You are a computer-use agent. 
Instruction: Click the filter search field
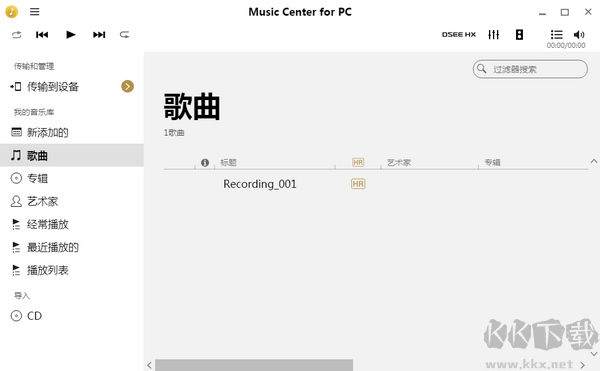tap(530, 69)
